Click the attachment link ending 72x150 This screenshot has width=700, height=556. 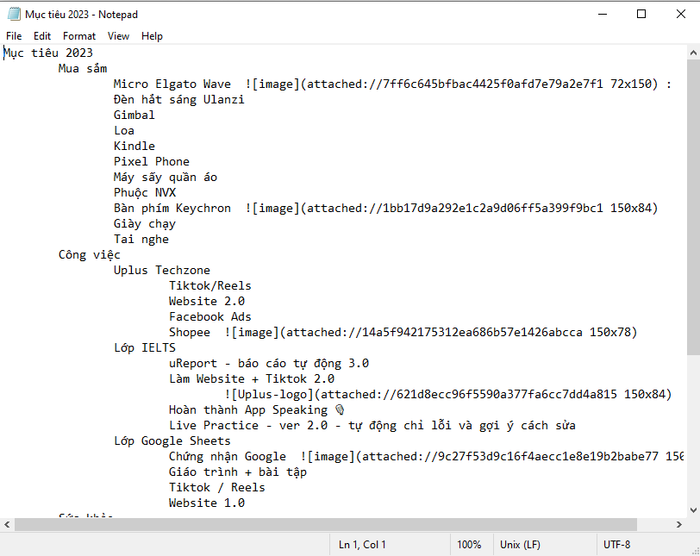451,84
